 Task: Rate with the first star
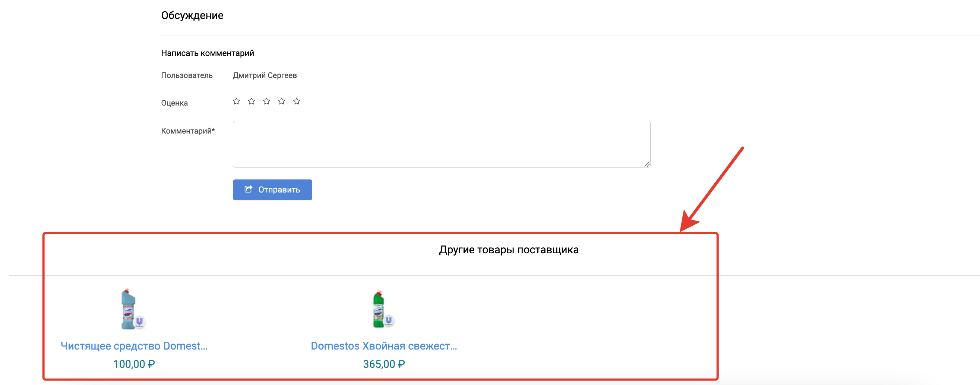[x=236, y=101]
